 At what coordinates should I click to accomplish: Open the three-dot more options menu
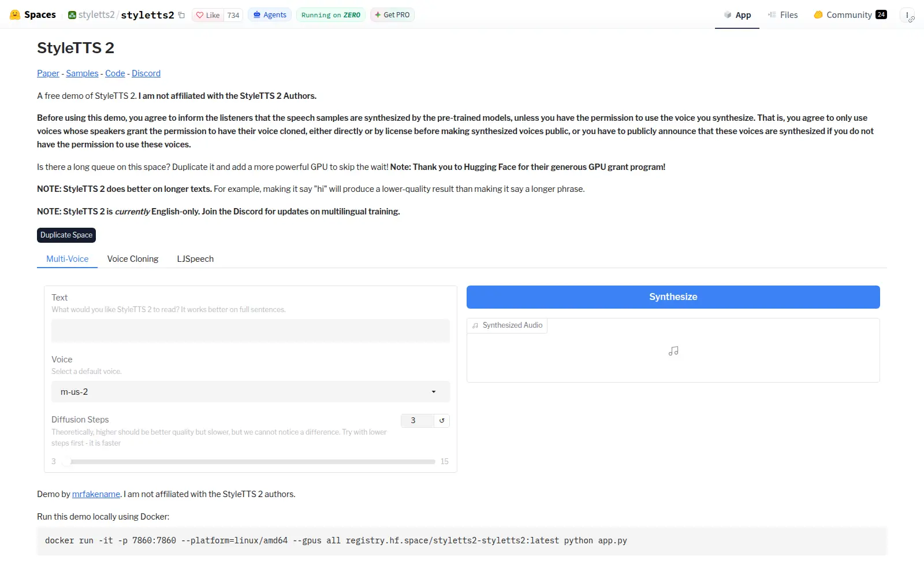pyautogui.click(x=907, y=15)
